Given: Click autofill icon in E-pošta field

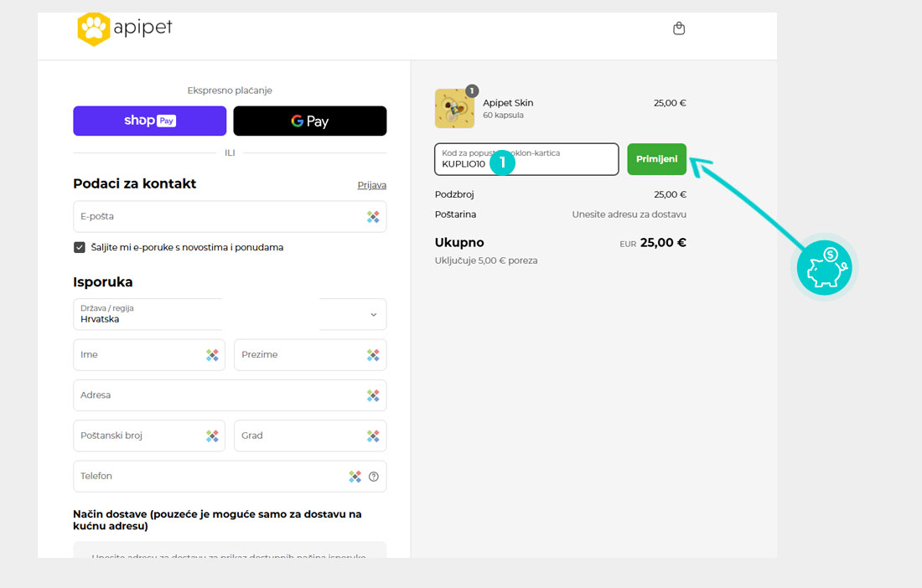Looking at the screenshot, I should [x=373, y=217].
